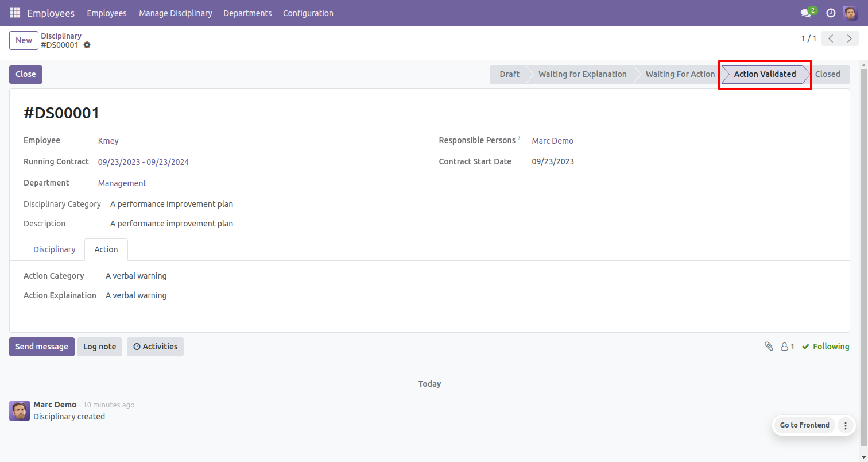Screen dimensions: 868x462
Task: Open the activities clock icon in navbar
Action: click(831, 13)
